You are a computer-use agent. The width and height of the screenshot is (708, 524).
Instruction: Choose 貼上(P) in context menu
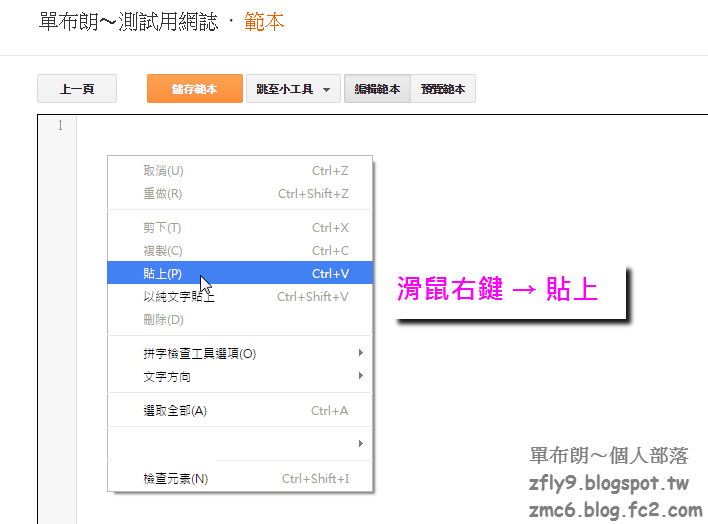pyautogui.click(x=240, y=273)
